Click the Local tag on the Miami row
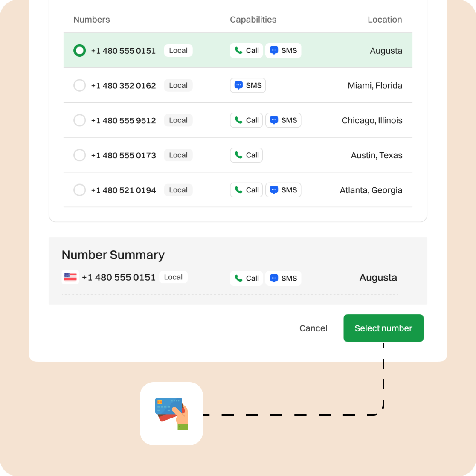Image resolution: width=476 pixels, height=476 pixels. point(178,85)
